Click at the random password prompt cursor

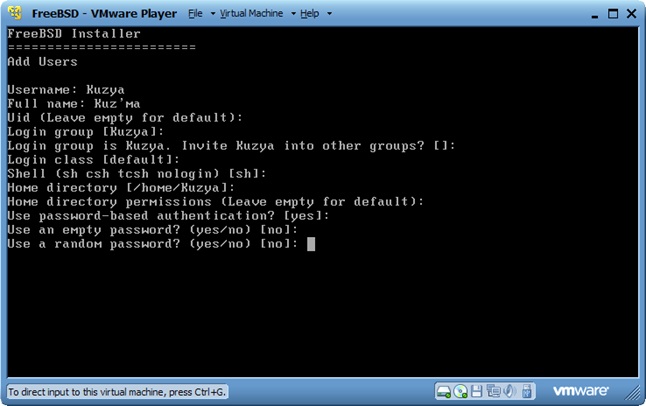coord(312,243)
